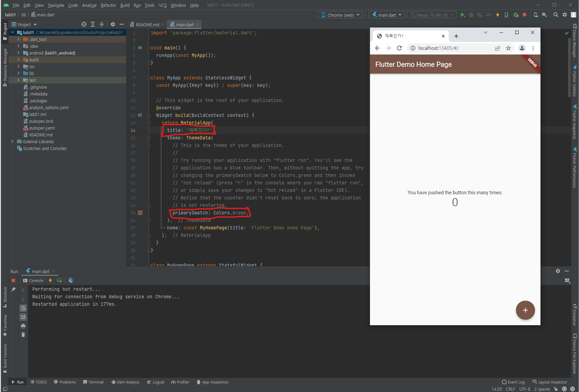Open Profiler tool window
The height and width of the screenshot is (392, 579).
tap(180, 382)
